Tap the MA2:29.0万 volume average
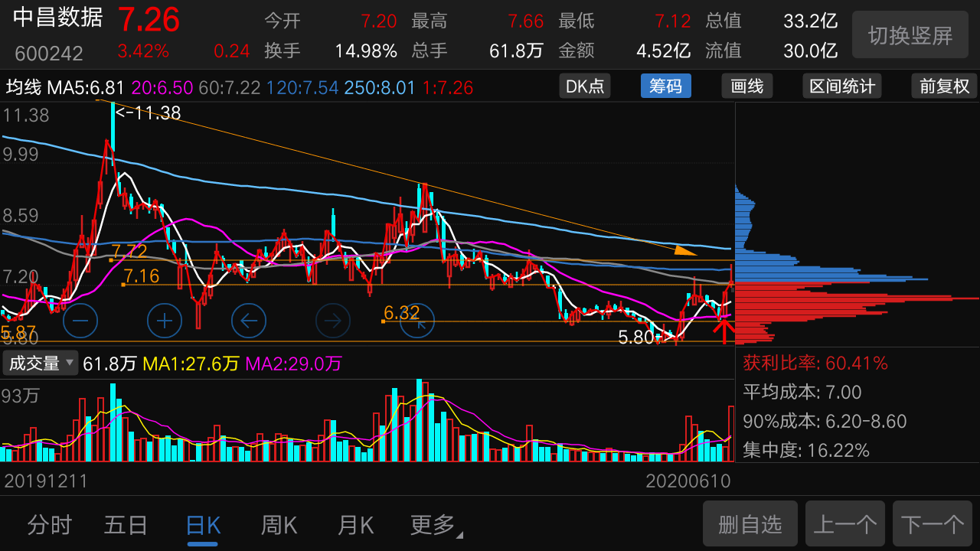This screenshot has height=551, width=980. pos(293,364)
